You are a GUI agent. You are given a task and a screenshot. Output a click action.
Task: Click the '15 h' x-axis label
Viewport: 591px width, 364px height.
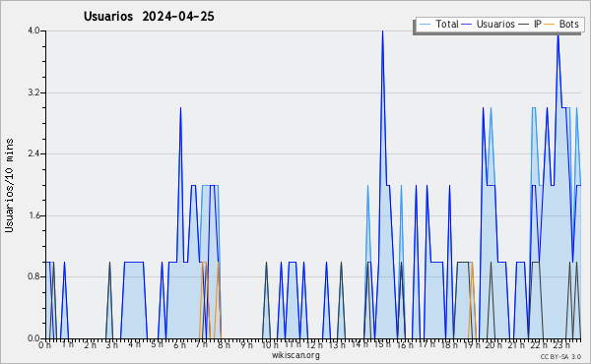click(382, 344)
